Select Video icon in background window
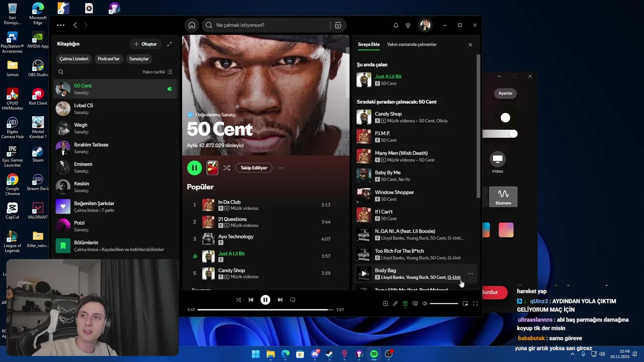The height and width of the screenshot is (362, 644). pyautogui.click(x=498, y=162)
